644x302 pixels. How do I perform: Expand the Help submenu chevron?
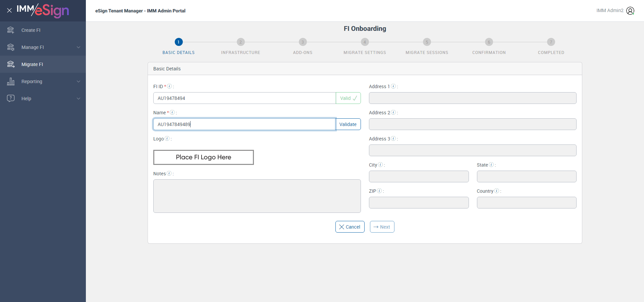point(78,99)
